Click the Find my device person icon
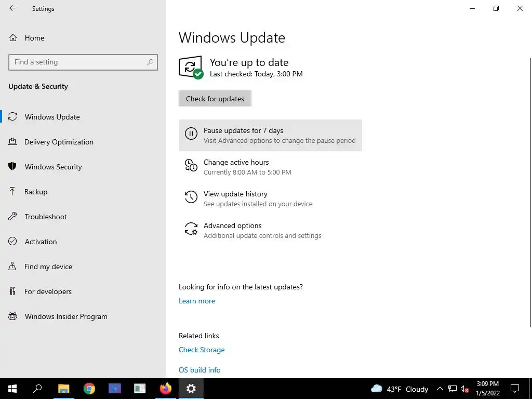The image size is (532, 399). click(x=12, y=267)
